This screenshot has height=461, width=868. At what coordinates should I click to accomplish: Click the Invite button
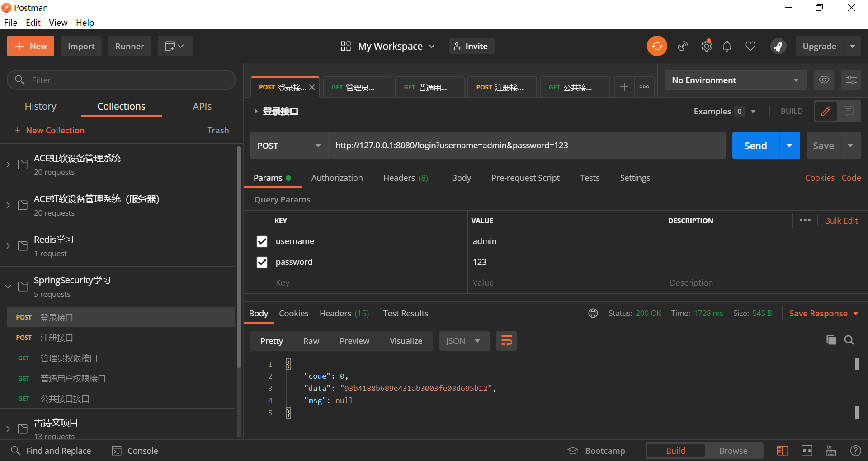472,46
